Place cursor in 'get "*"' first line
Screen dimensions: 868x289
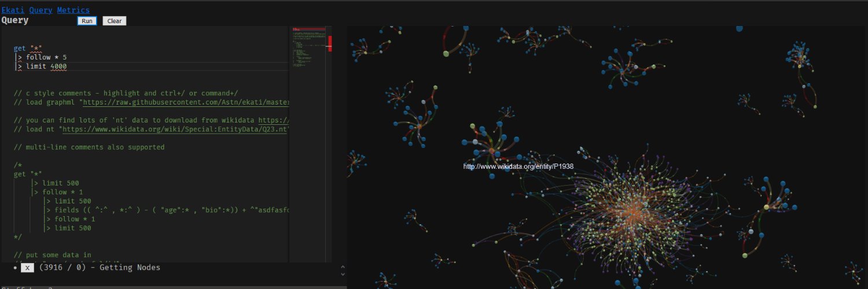point(28,49)
